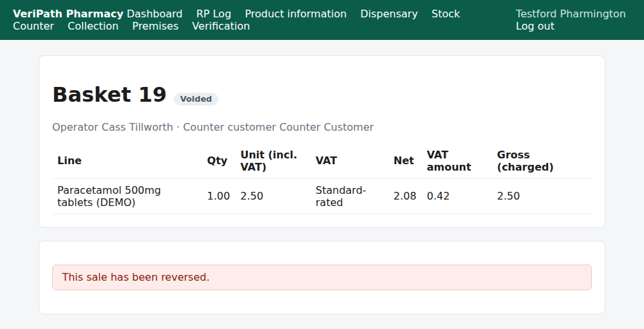Viewport: 644px width, 329px height.
Task: Open the Stock page
Action: 446,14
